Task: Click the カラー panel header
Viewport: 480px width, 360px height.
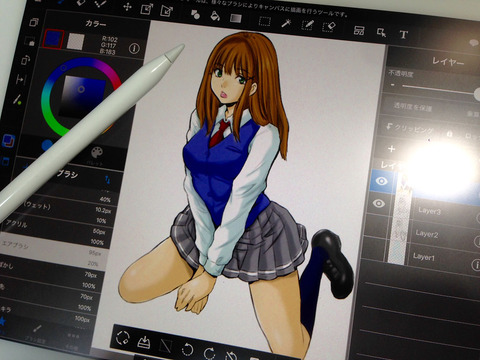Action: [x=96, y=24]
